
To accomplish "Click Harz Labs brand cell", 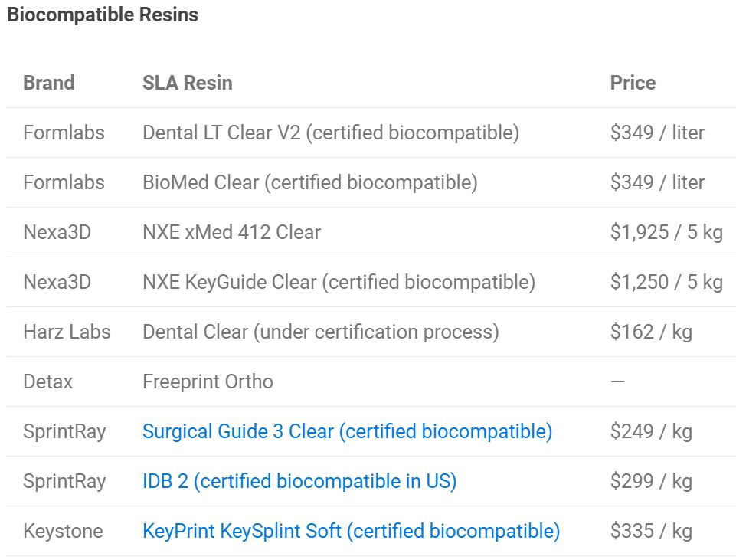I will coord(67,332).
